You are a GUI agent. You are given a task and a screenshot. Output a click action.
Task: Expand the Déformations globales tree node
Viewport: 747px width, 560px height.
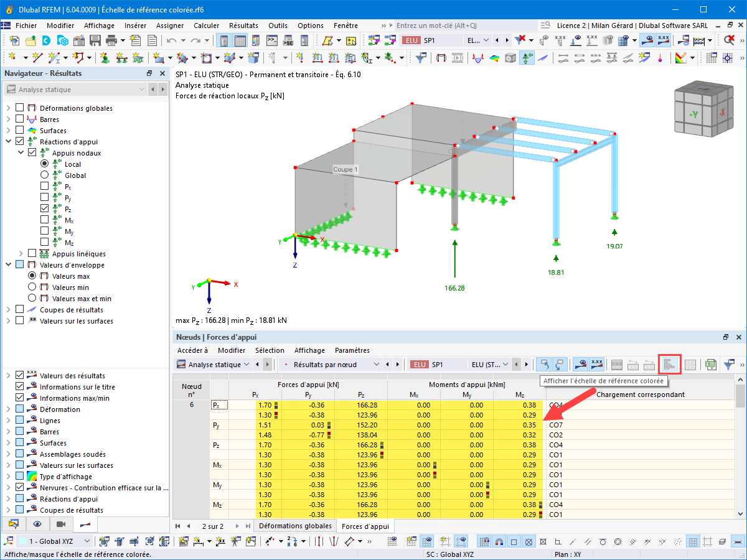click(8, 108)
